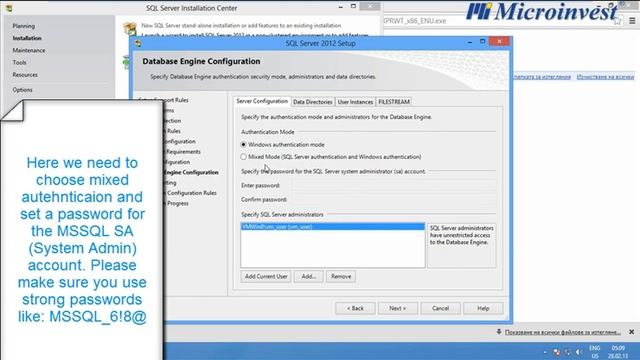Image resolution: width=640 pixels, height=360 pixels.
Task: Minimize the SQL Server Installation Center window
Action: [x=340, y=7]
